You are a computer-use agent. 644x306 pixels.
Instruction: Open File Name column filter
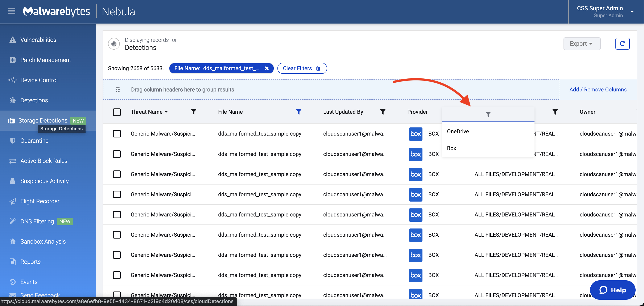point(298,112)
